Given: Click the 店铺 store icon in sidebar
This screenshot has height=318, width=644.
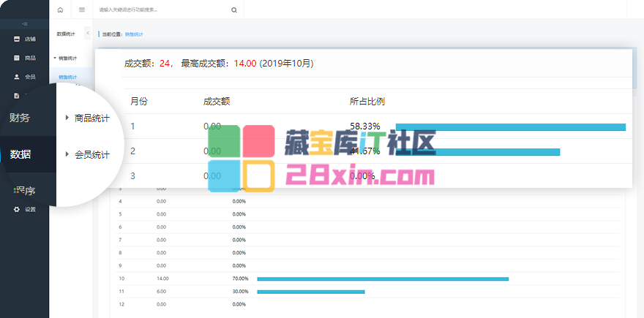Looking at the screenshot, I should pyautogui.click(x=17, y=39).
